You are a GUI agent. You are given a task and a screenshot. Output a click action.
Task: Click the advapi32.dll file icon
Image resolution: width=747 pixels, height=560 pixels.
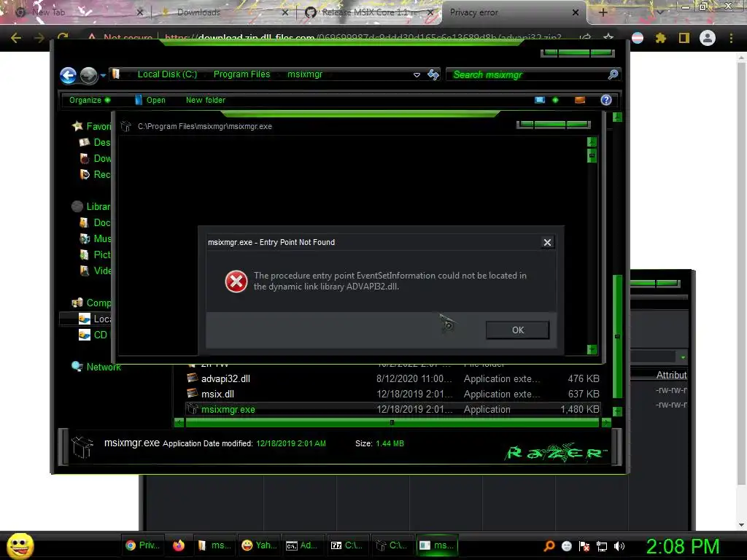pos(193,378)
